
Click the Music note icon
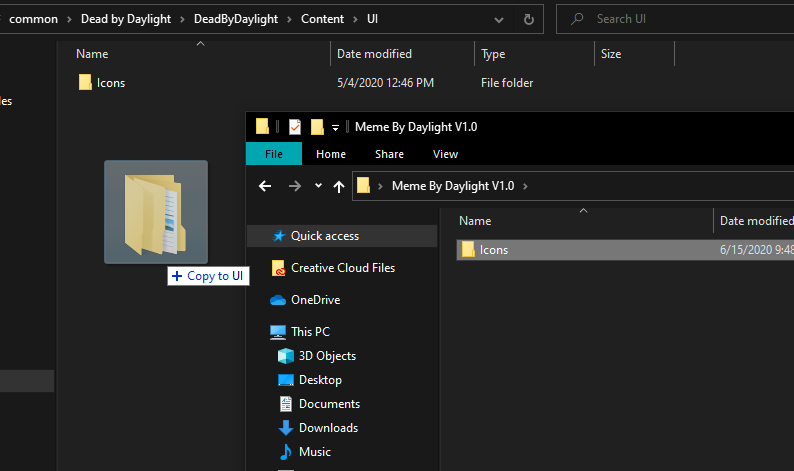click(x=286, y=452)
